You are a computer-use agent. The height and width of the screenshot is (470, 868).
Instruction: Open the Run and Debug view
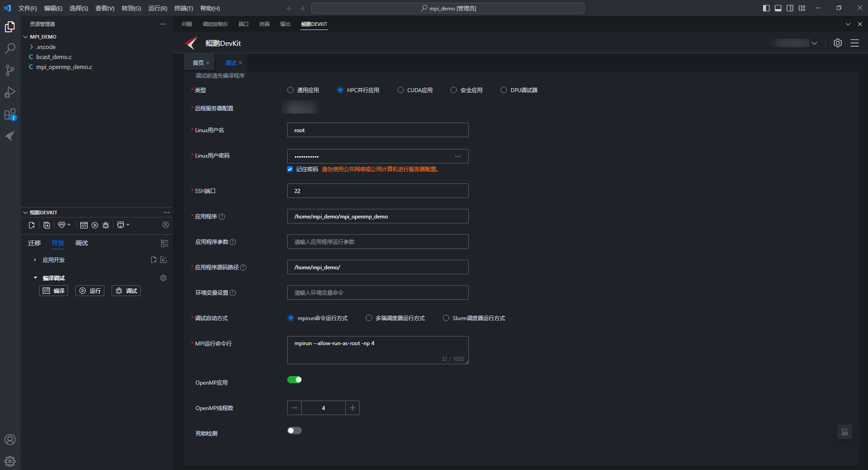click(10, 92)
